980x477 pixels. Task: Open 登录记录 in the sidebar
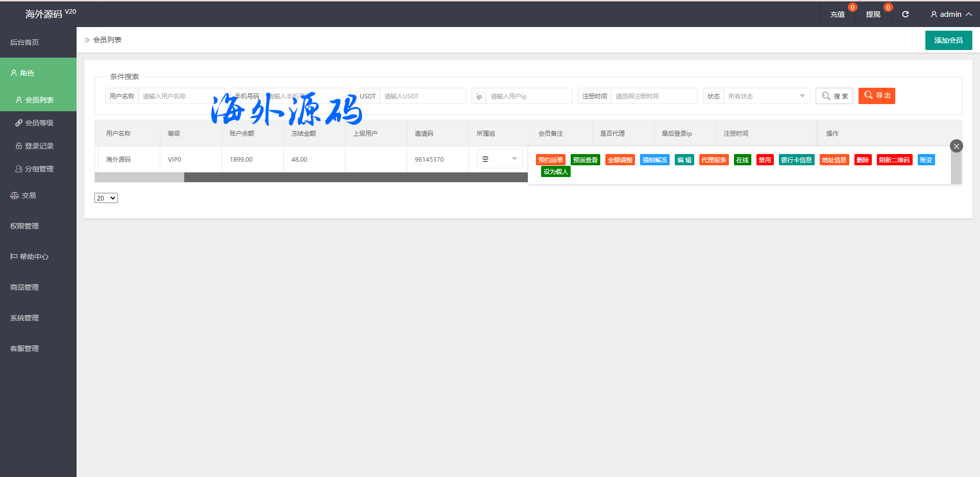click(39, 146)
